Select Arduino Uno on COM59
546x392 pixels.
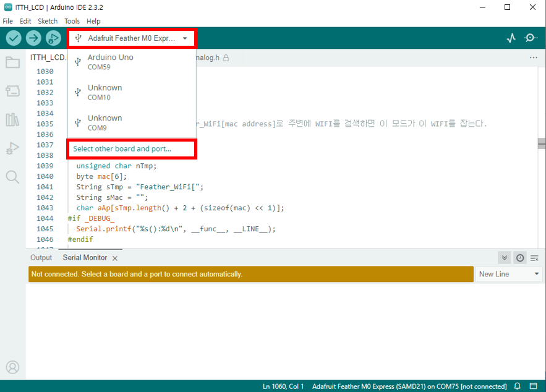click(x=132, y=62)
